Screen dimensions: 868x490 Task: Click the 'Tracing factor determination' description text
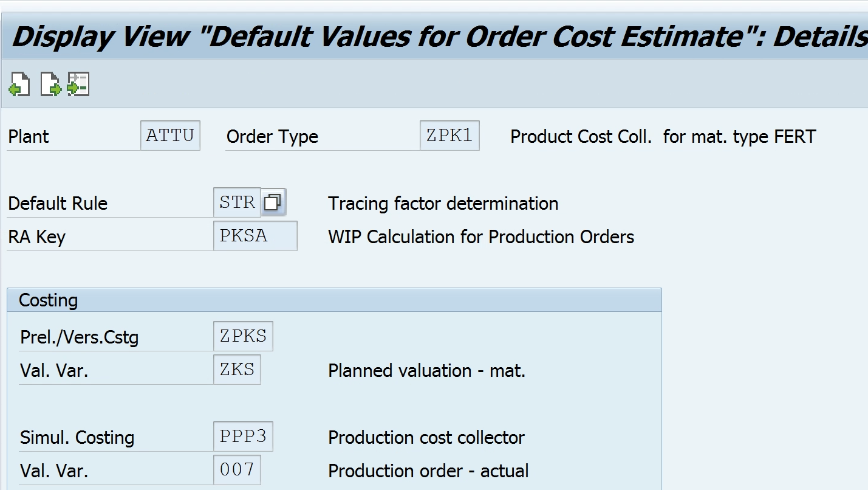[x=443, y=204]
